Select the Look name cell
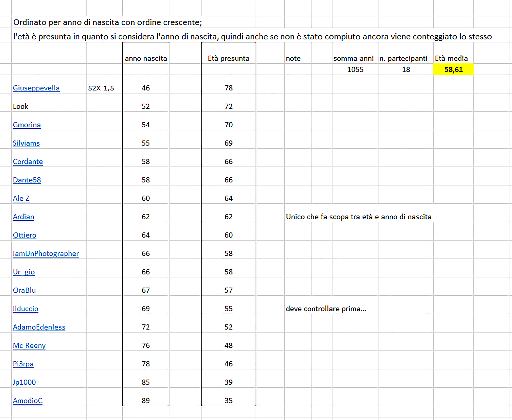512x420 pixels. point(21,107)
